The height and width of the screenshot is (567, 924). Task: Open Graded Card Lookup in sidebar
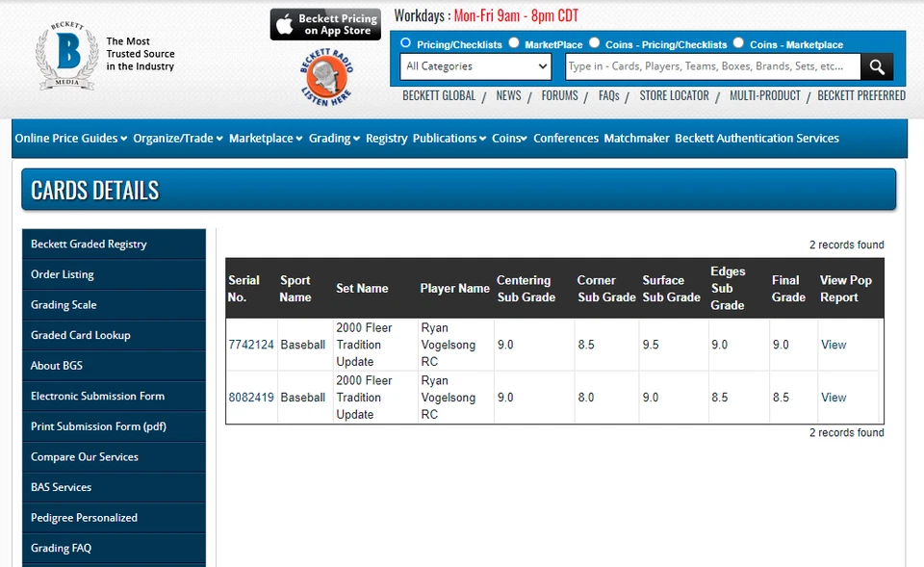click(114, 335)
